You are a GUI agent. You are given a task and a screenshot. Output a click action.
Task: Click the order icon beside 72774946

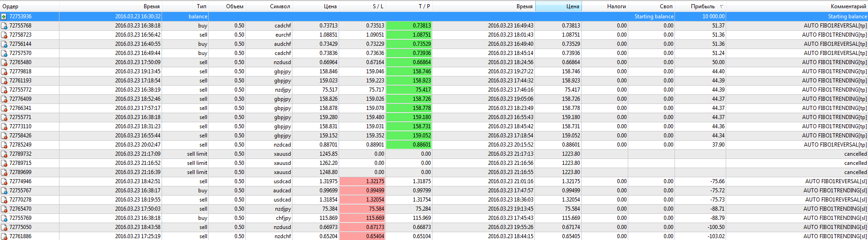point(4,181)
